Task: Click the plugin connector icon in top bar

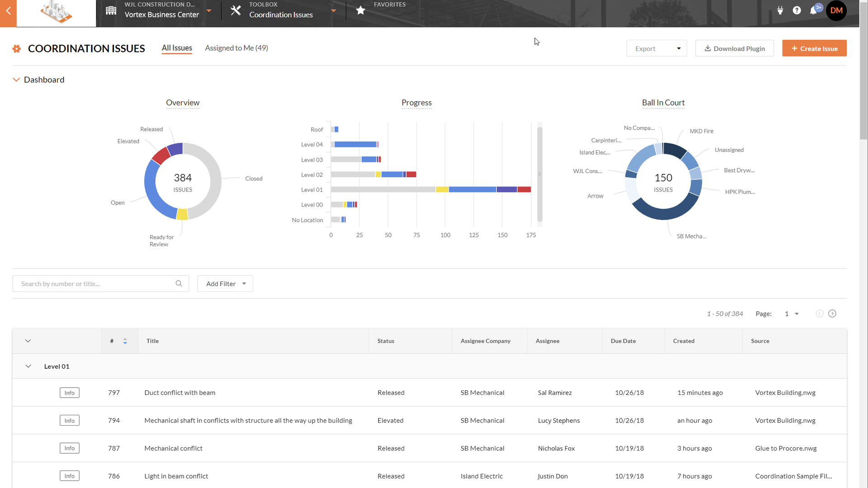Action: pyautogui.click(x=780, y=10)
